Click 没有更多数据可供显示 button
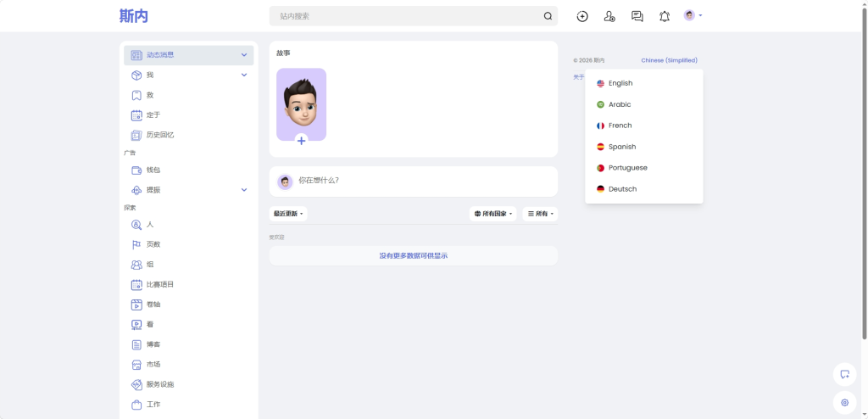This screenshot has width=868, height=419. 413,255
